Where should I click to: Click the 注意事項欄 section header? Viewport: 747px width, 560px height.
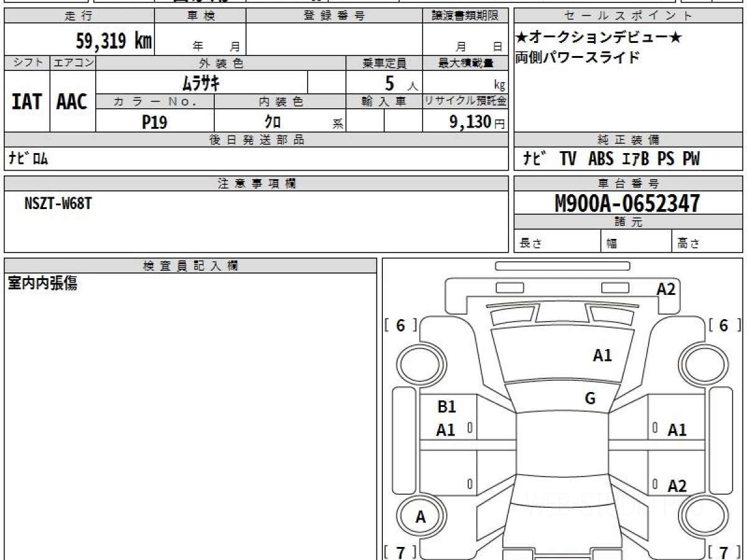coord(256,184)
